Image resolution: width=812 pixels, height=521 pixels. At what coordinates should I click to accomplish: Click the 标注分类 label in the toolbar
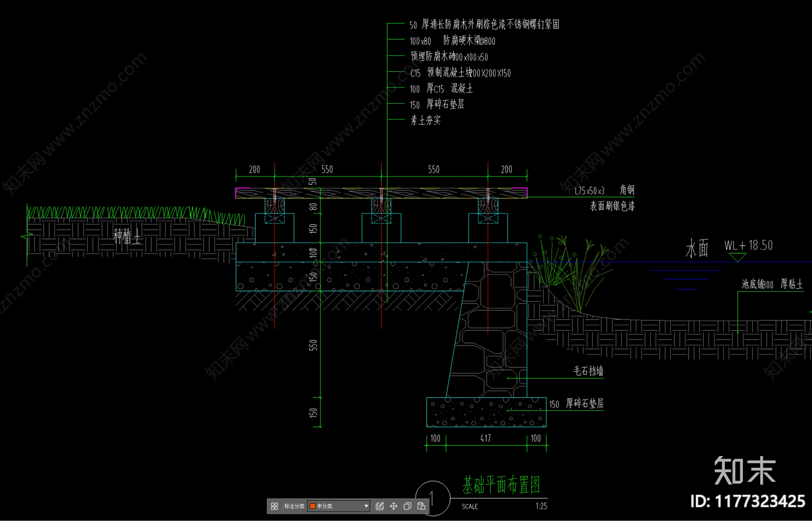coord(294,506)
